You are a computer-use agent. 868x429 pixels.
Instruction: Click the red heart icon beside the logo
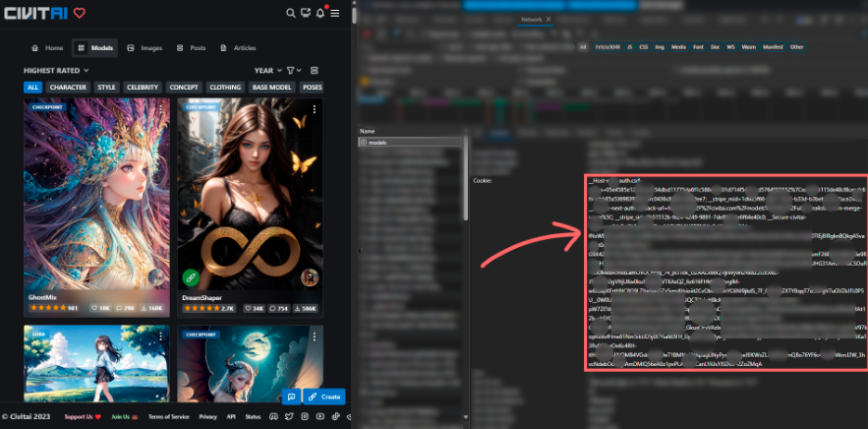[80, 13]
